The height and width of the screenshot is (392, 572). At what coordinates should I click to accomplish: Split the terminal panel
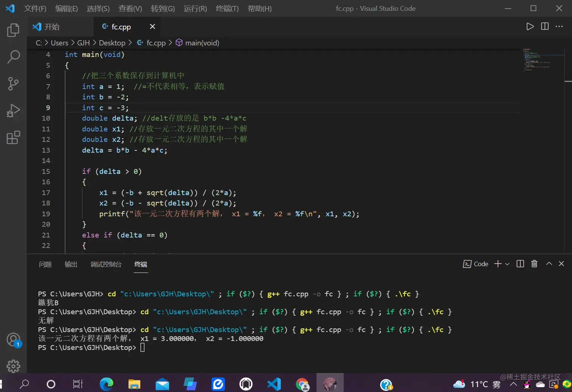[520, 264]
